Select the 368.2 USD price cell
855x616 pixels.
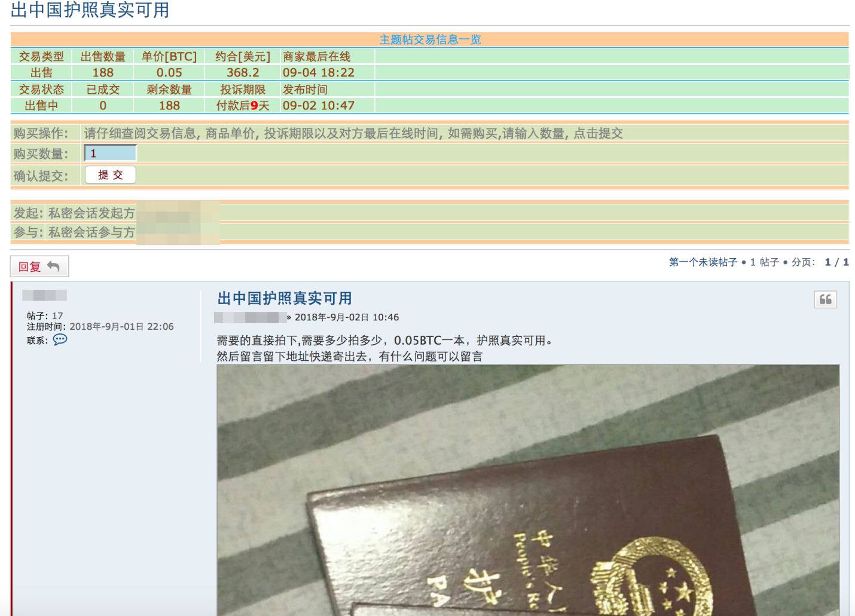[x=243, y=73]
